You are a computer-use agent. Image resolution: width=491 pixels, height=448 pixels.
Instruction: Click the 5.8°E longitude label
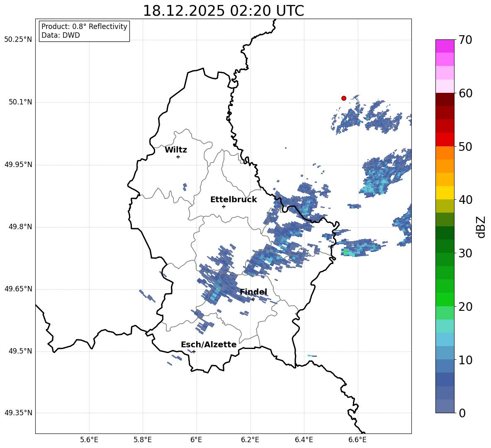click(143, 440)
